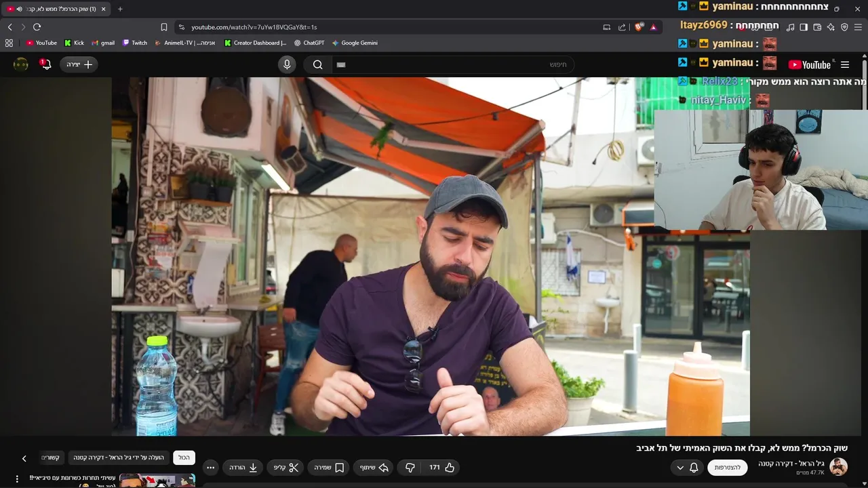Click video title שוק הכרמל? ממש לא

(x=742, y=448)
